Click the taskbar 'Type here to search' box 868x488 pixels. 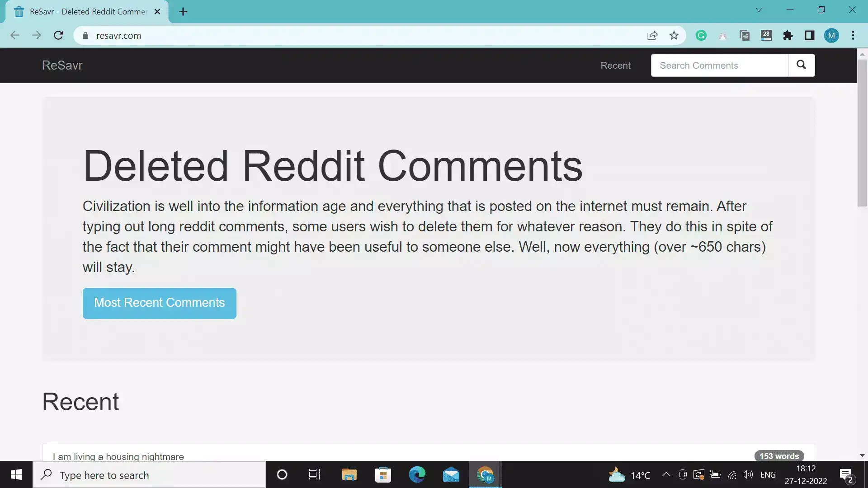point(149,475)
